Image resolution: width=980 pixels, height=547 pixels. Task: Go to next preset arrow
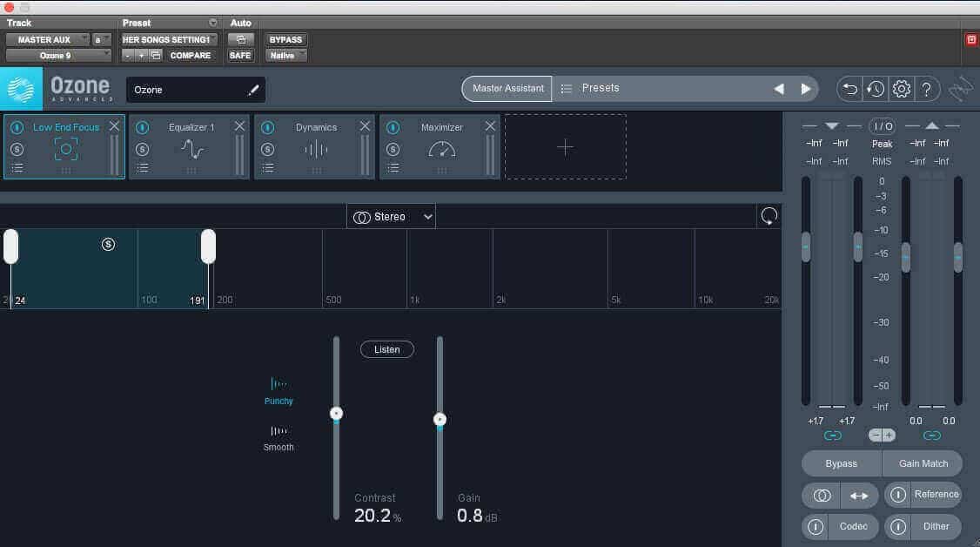[x=806, y=89]
